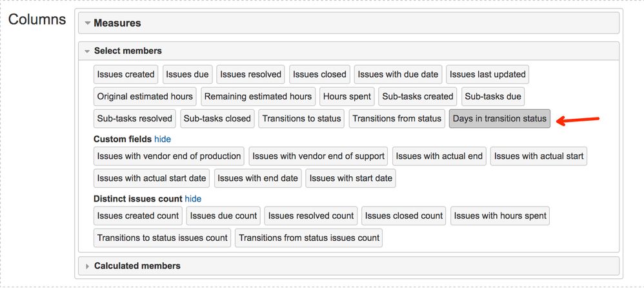
Task: Hide the Distinct issues count group
Action: point(193,199)
